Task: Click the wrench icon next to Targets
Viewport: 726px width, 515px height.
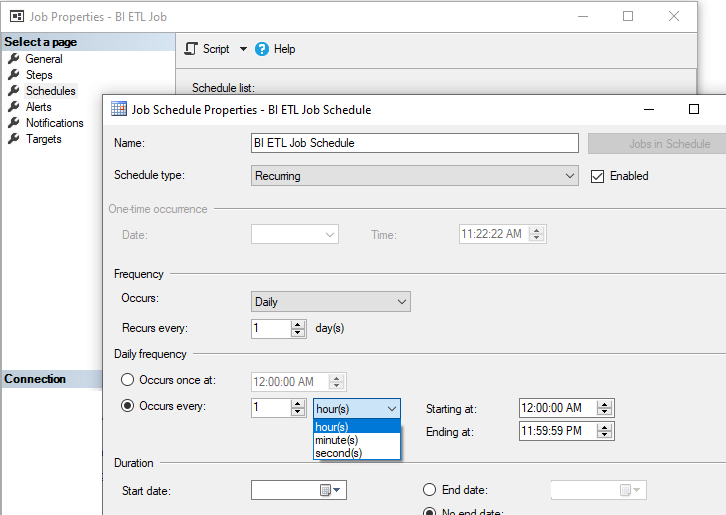Action: [x=14, y=138]
